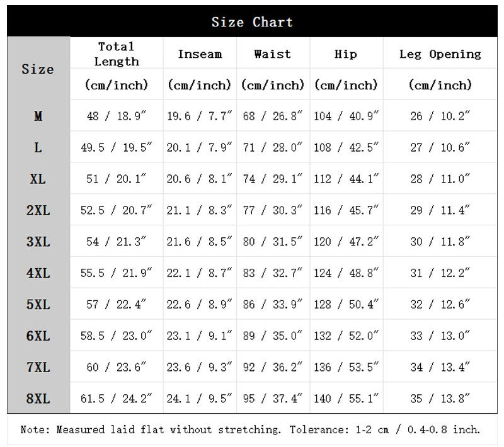Select leg opening 33 / 13.0 cell
This screenshot has width=504, height=447.
pyautogui.click(x=440, y=336)
